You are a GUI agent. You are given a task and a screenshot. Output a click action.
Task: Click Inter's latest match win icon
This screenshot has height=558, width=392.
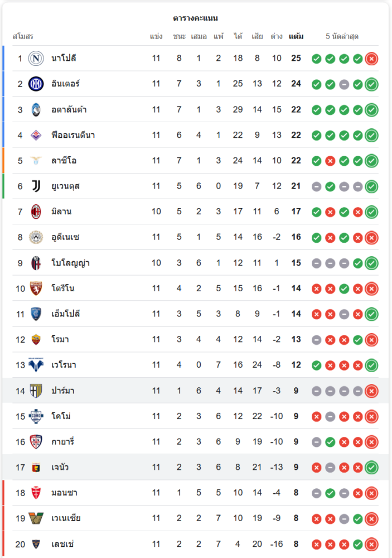coord(371,84)
